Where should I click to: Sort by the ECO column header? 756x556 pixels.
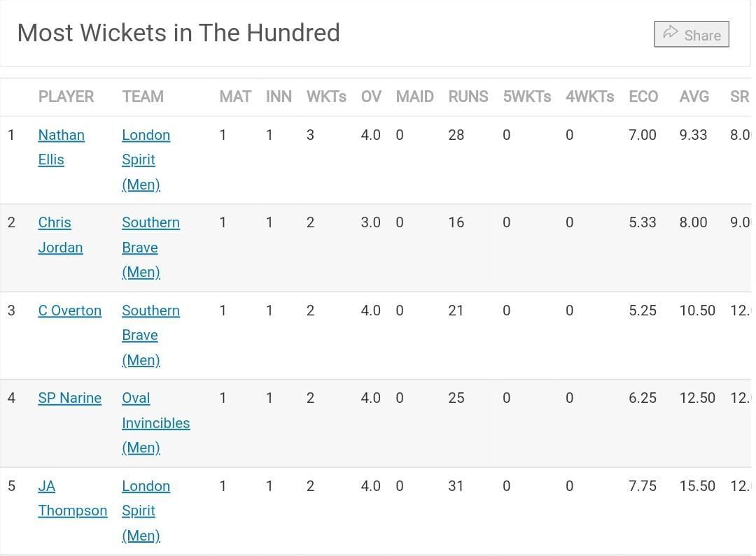[x=643, y=97]
